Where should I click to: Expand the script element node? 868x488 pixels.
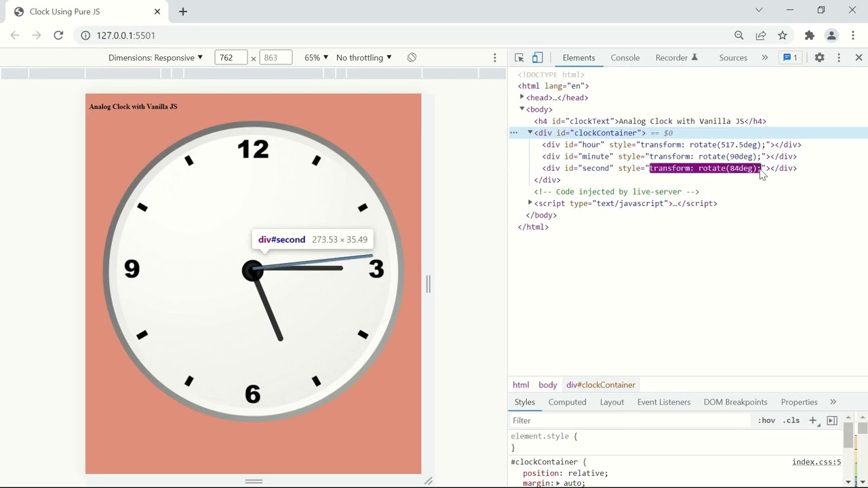tap(530, 203)
